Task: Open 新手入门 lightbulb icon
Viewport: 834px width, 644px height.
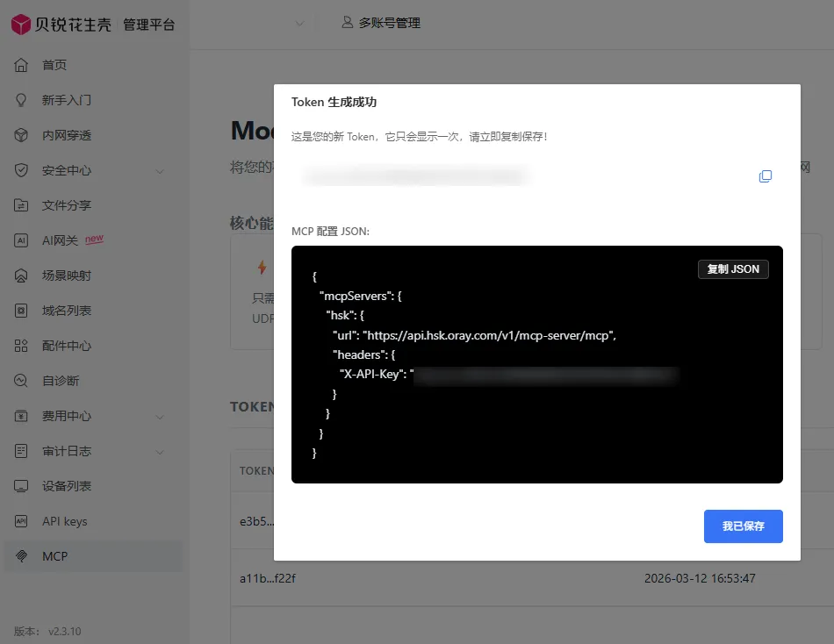Action: (x=22, y=100)
